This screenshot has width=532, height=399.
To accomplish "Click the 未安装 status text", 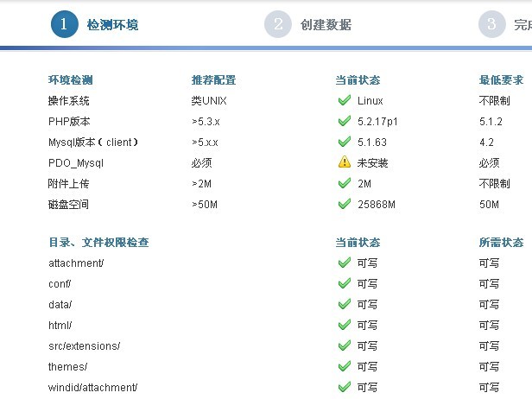I will [372, 163].
